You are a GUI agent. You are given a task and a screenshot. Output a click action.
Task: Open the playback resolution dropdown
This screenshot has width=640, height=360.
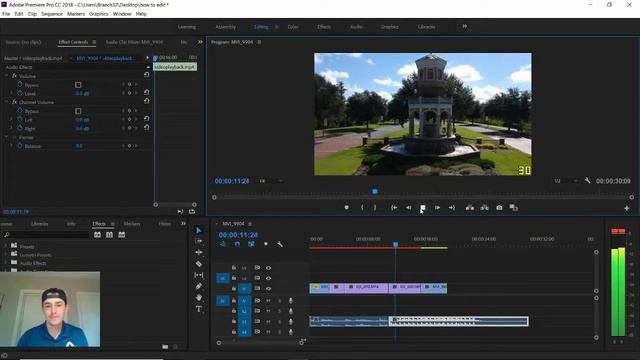[566, 181]
